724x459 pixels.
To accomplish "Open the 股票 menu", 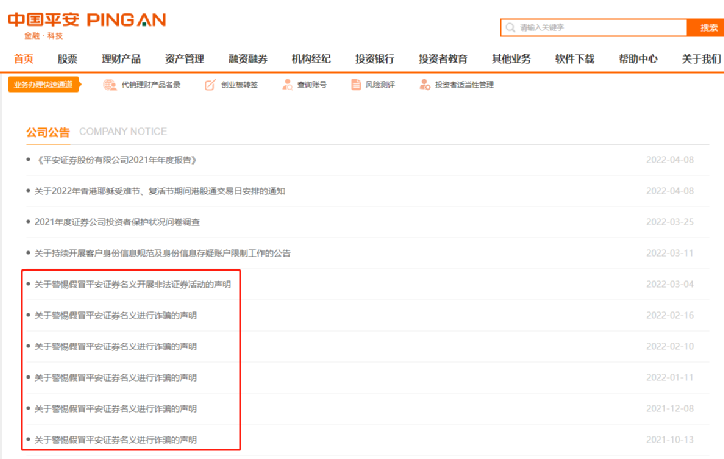I will pos(67,59).
